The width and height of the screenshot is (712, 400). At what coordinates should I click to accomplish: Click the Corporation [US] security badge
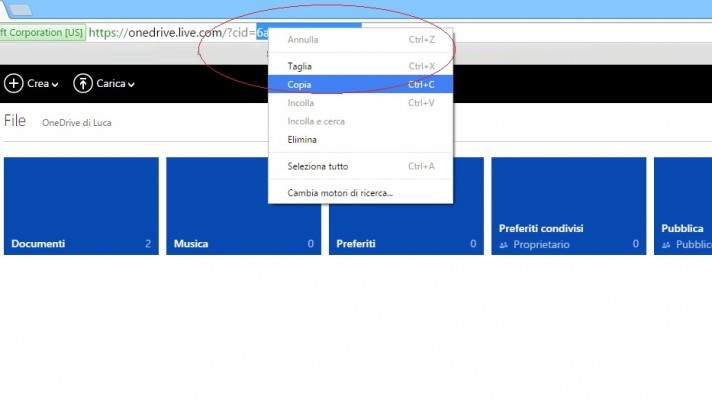pyautogui.click(x=42, y=33)
